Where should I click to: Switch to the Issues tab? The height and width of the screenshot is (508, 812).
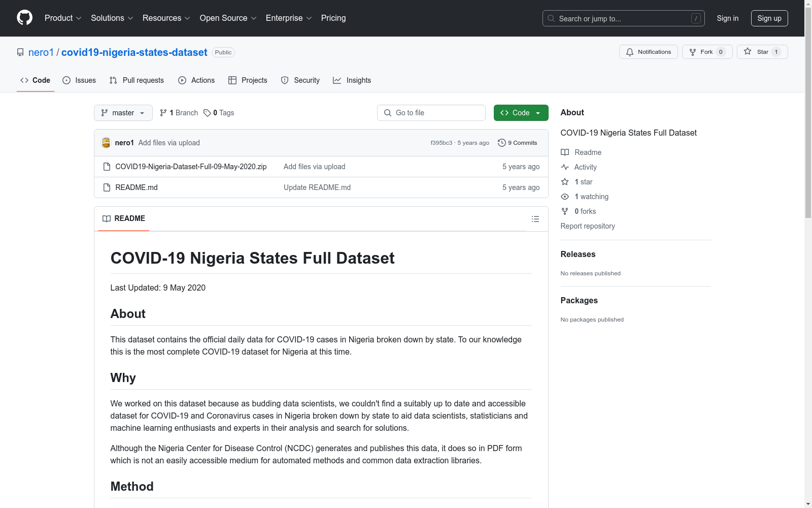[79, 80]
